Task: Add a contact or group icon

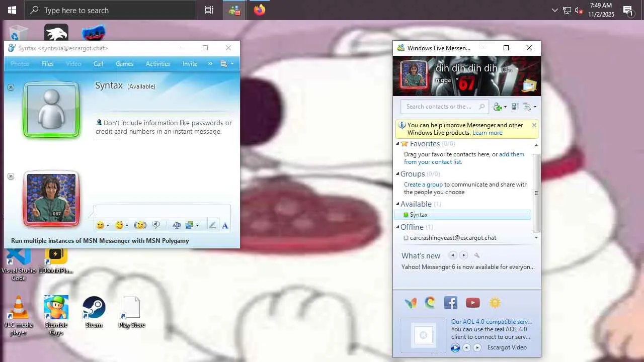Action: 500,107
